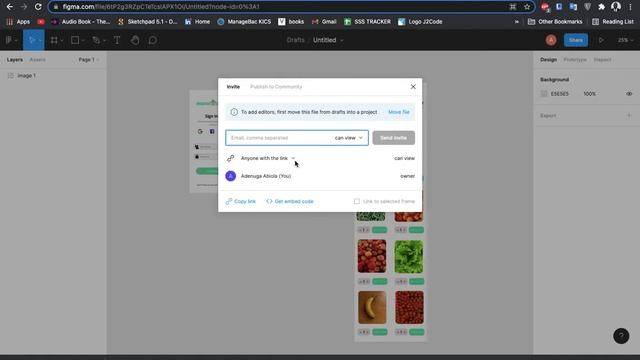
Task: Open the Figma main menu icon
Action: point(9,40)
